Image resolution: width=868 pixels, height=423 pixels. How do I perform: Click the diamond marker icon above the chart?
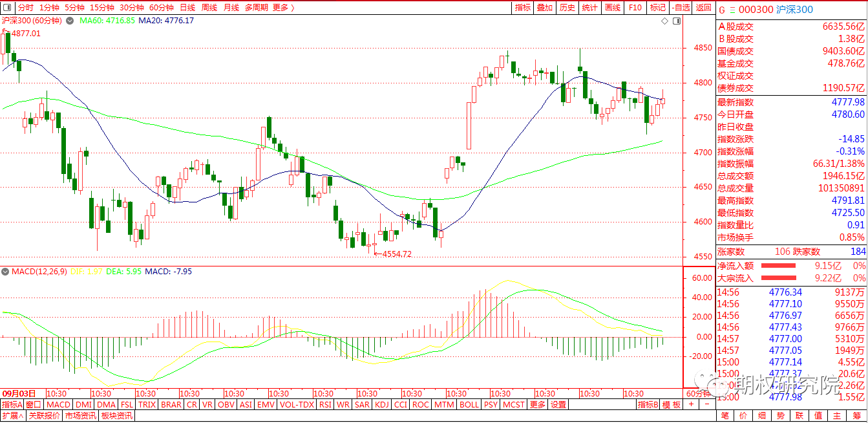[665, 21]
